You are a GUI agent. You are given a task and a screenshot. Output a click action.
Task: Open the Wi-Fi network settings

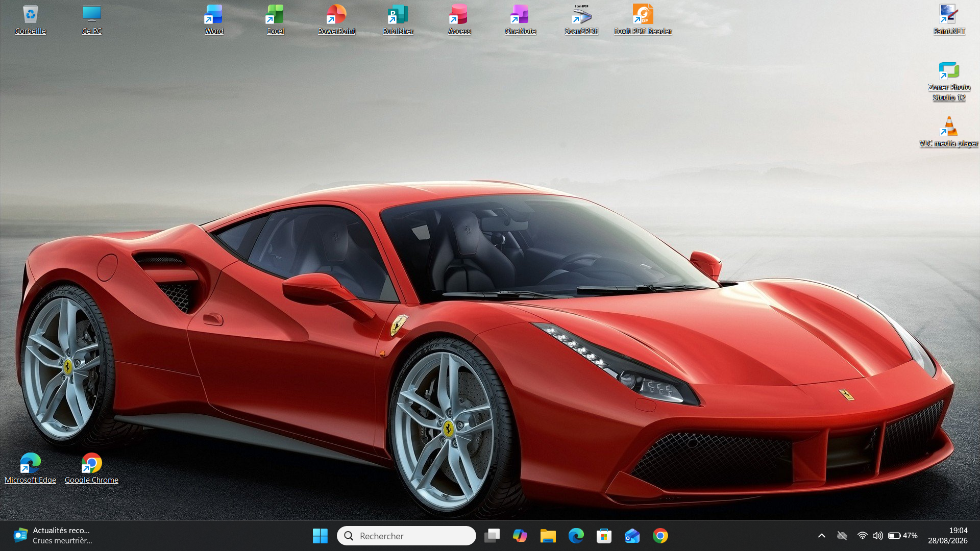[862, 536]
